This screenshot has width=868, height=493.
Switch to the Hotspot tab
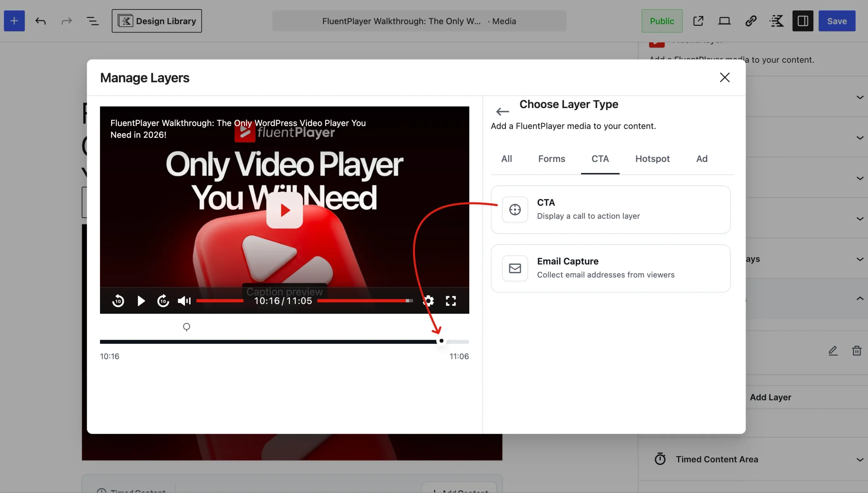coord(652,159)
